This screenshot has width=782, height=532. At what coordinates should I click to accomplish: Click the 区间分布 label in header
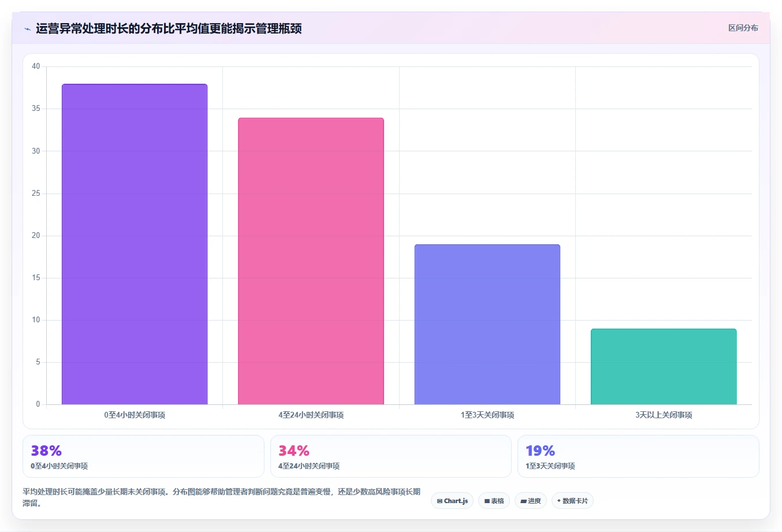(743, 28)
